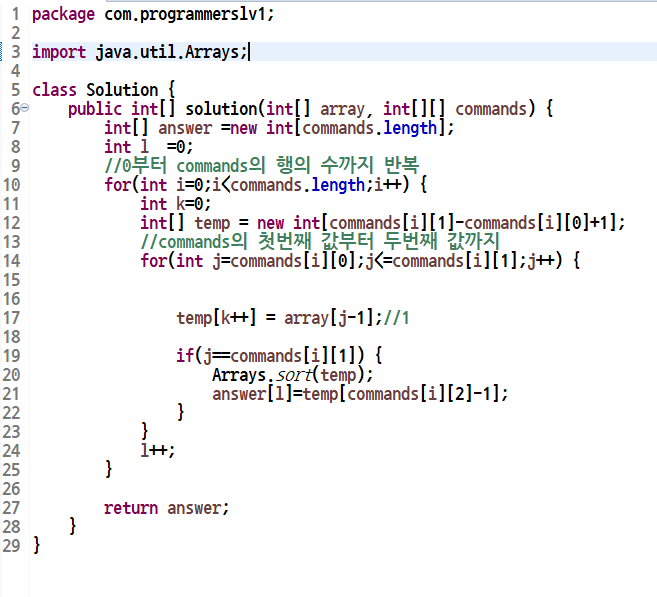
Task: Click blue 'length' field on line 10
Action: pyautogui.click(x=338, y=184)
